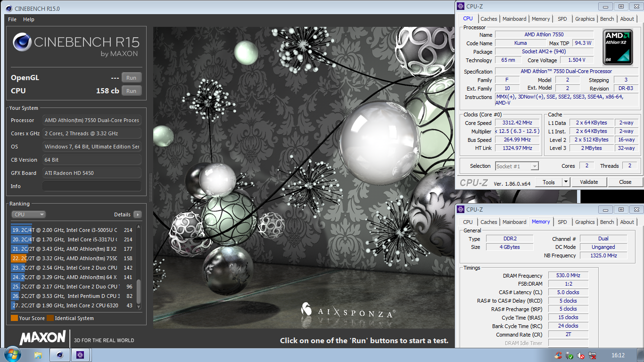
Task: Switch to CPU tab in lower CPU-Z
Action: [x=468, y=222]
